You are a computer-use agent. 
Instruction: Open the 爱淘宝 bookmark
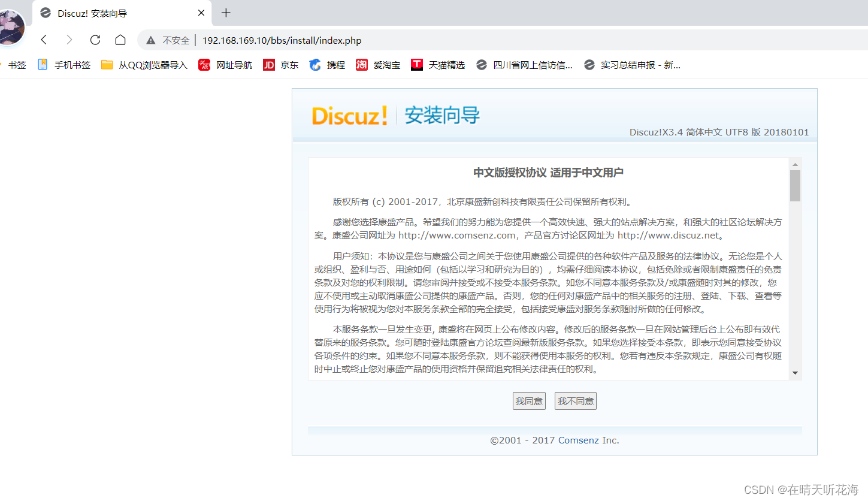(378, 65)
